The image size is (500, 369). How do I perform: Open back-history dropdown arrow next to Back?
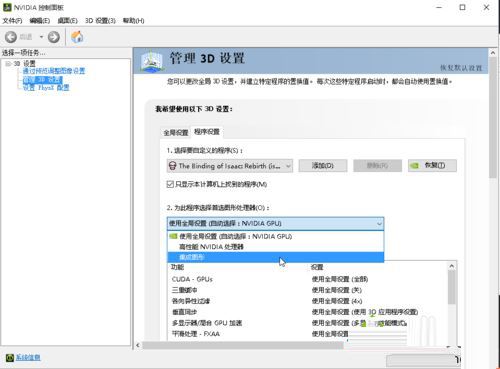pos(41,37)
